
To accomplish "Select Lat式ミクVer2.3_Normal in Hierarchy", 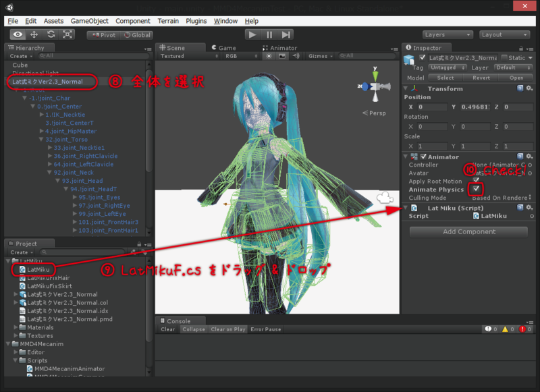I will (x=47, y=82).
